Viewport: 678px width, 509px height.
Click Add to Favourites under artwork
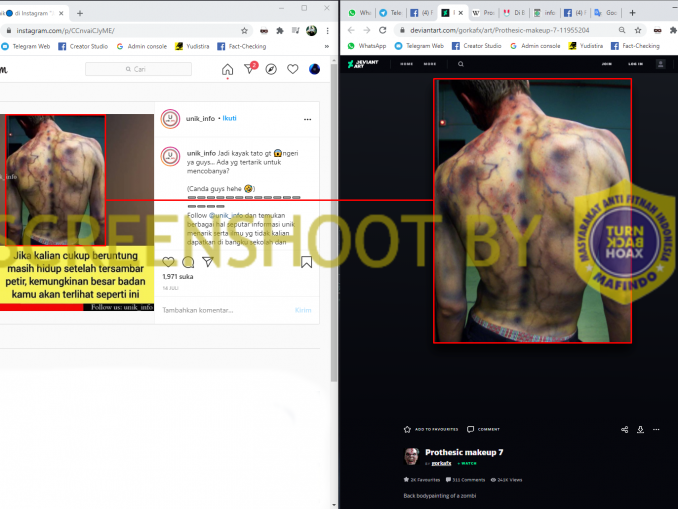click(431, 429)
